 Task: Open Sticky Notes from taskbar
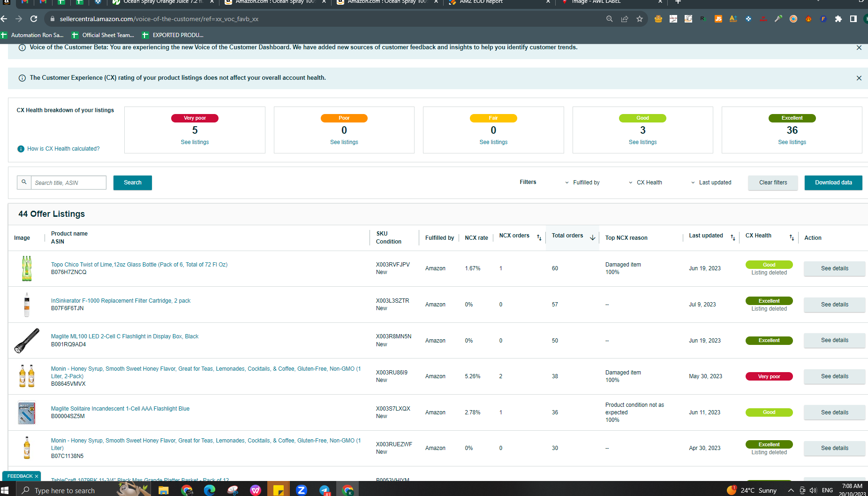pos(279,490)
